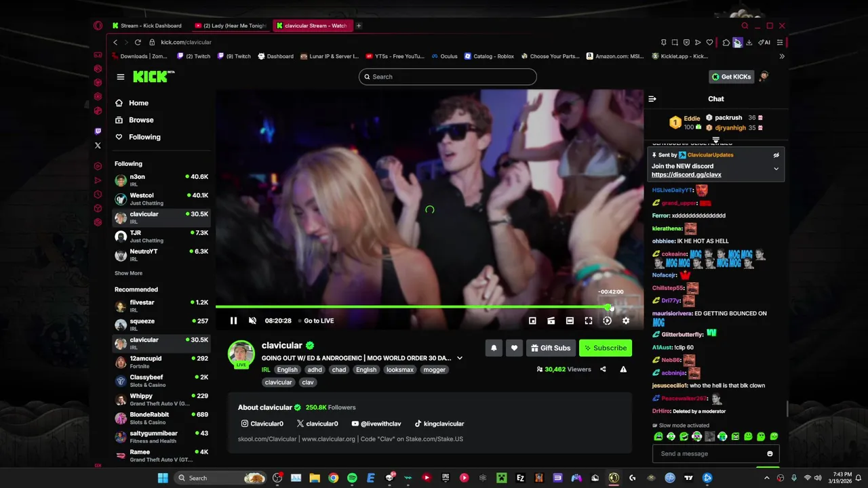Open fiivestar in Recommended list
Screen dimensions: 868x488
[161, 306]
